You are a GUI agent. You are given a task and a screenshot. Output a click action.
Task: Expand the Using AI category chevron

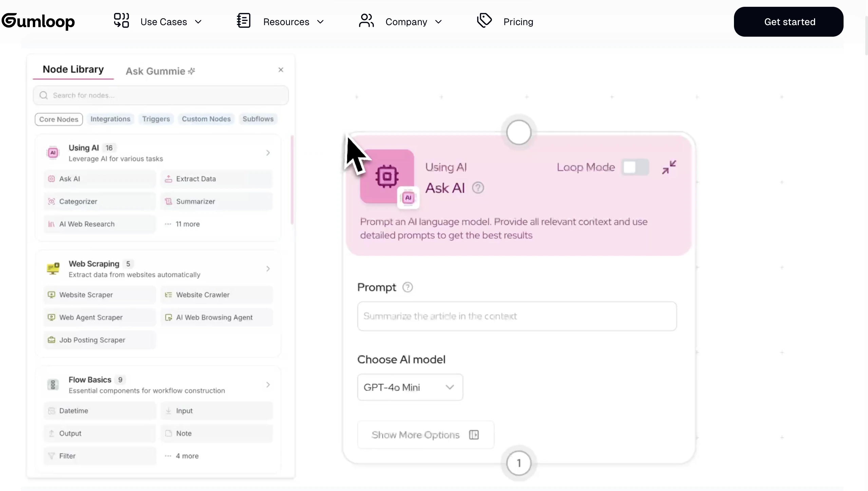pyautogui.click(x=268, y=153)
